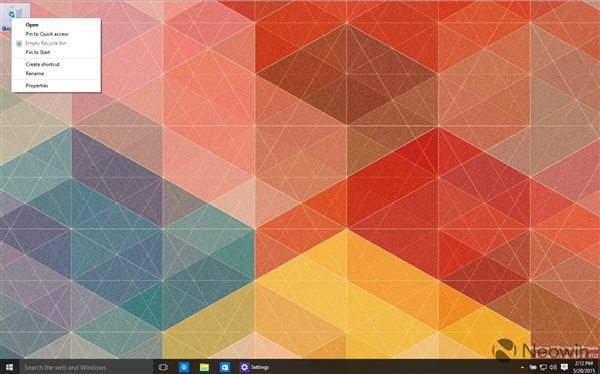Viewport: 600px width, 374px height.
Task: Click the battery power tray icon
Action: [533, 367]
